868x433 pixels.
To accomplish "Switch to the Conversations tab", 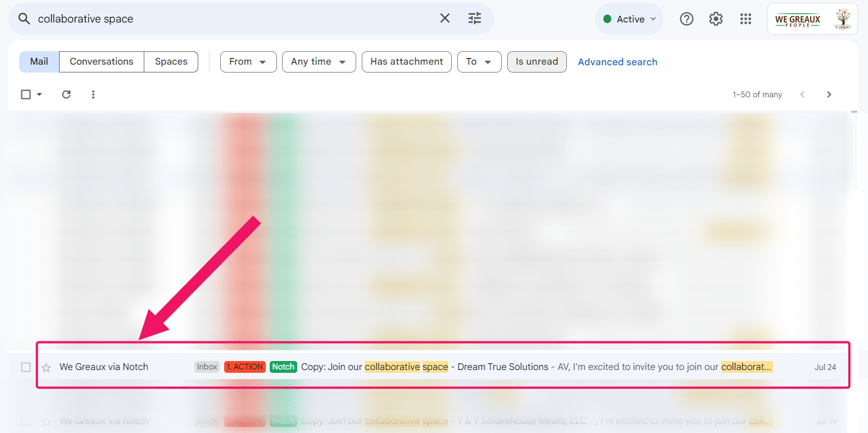I will coord(101,62).
